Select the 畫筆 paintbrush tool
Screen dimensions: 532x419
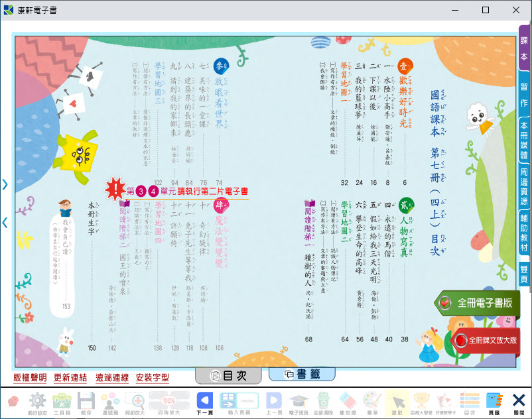[x=372, y=400]
